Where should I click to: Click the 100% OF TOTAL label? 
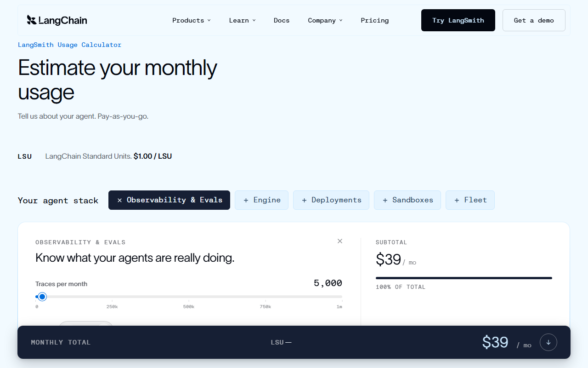pyautogui.click(x=401, y=287)
